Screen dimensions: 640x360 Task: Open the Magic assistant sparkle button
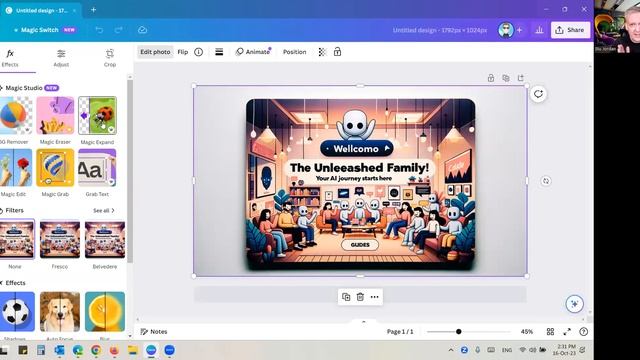coord(575,304)
